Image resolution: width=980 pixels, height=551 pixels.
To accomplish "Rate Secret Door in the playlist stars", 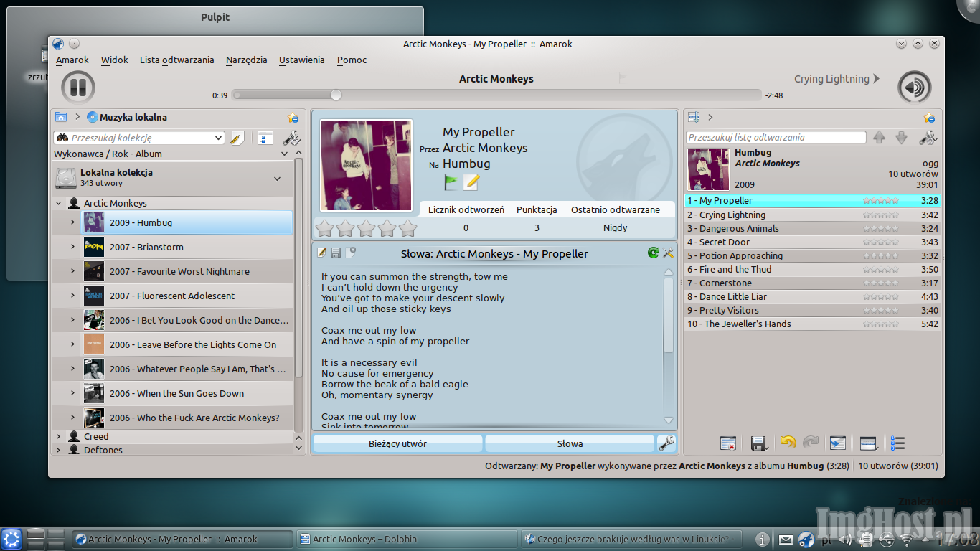I will pyautogui.click(x=881, y=242).
